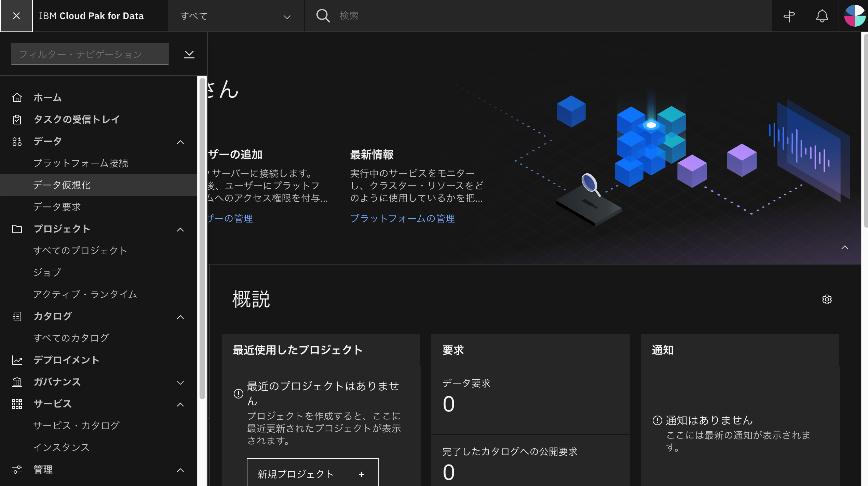The height and width of the screenshot is (486, 868).
Task: Open サービス・カタログ from the navigation
Action: [76, 425]
